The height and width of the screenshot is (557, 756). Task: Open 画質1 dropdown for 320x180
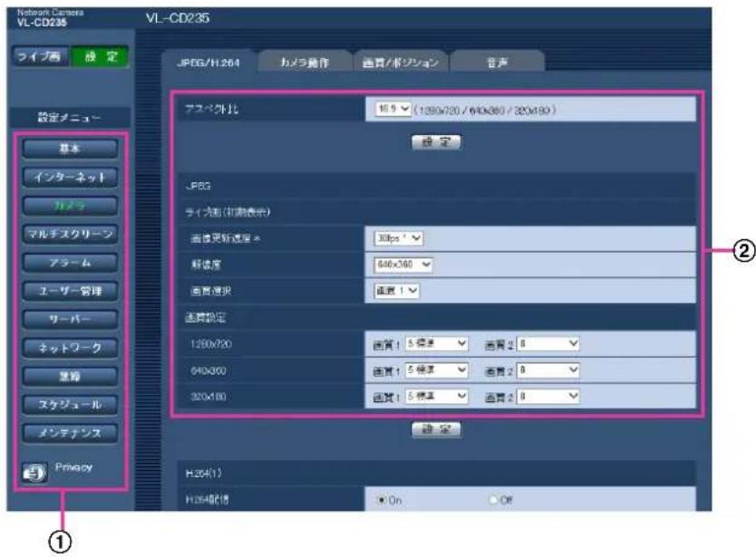(436, 396)
